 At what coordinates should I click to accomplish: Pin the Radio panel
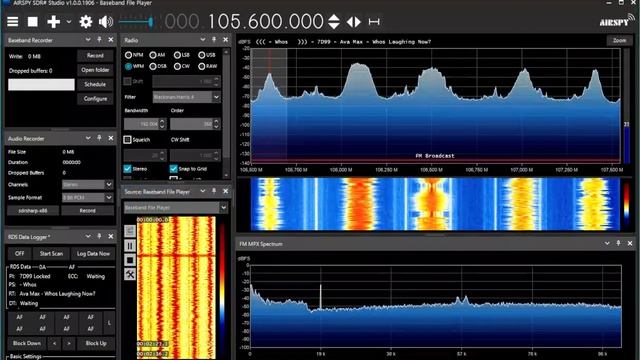[214, 40]
